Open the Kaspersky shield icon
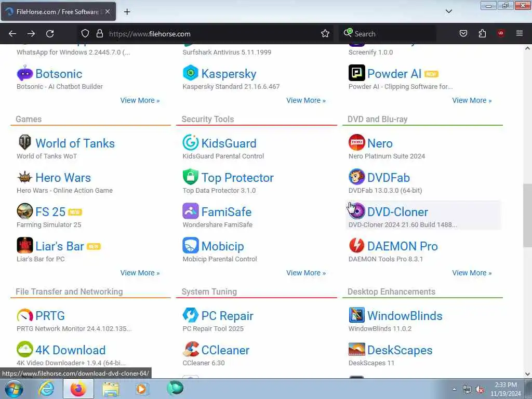Screen dimensions: 532x399 191,73
